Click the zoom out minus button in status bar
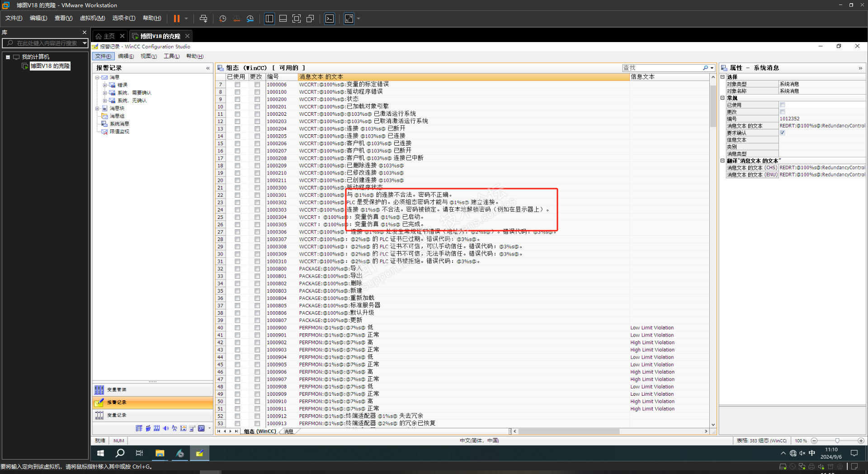This screenshot has height=474, width=868. tap(814, 441)
